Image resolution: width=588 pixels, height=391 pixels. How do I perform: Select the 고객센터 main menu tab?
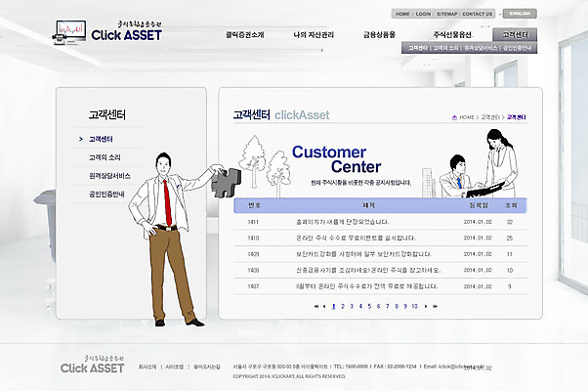[515, 35]
